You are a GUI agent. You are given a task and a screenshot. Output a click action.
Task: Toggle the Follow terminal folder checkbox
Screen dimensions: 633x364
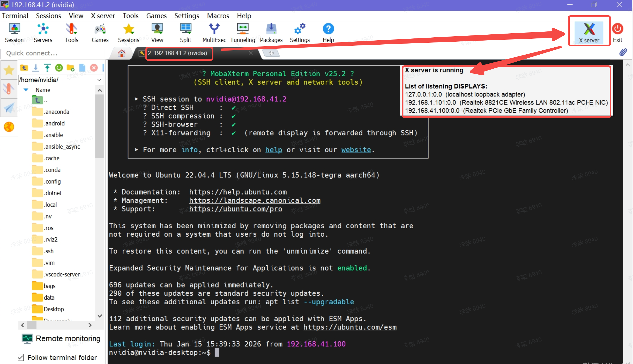[21, 357]
